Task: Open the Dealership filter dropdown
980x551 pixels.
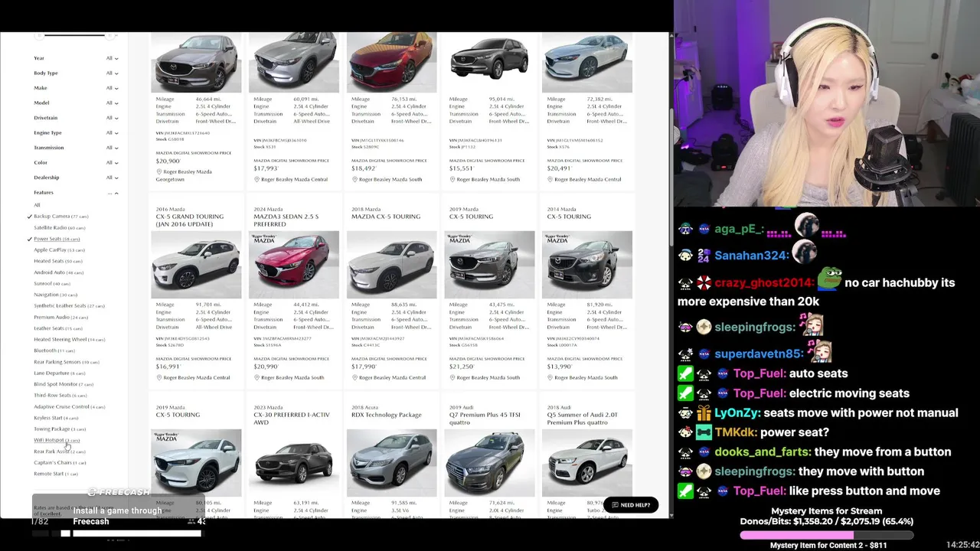Action: (75, 178)
